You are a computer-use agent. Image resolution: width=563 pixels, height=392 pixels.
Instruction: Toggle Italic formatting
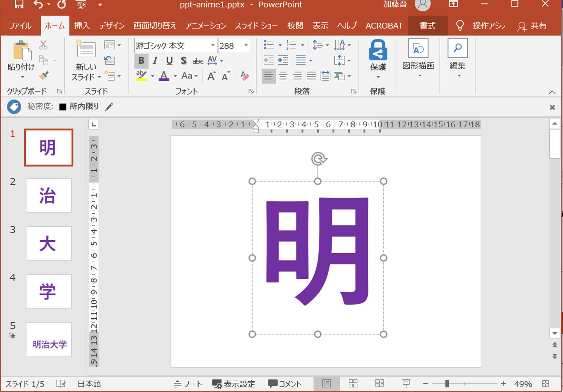click(x=155, y=61)
